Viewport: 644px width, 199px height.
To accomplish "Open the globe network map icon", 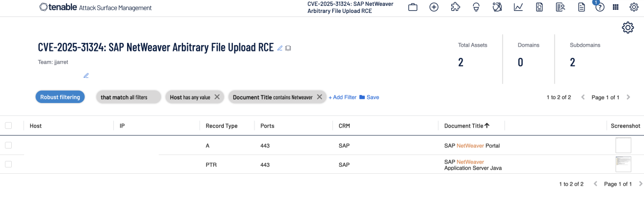I will click(497, 8).
